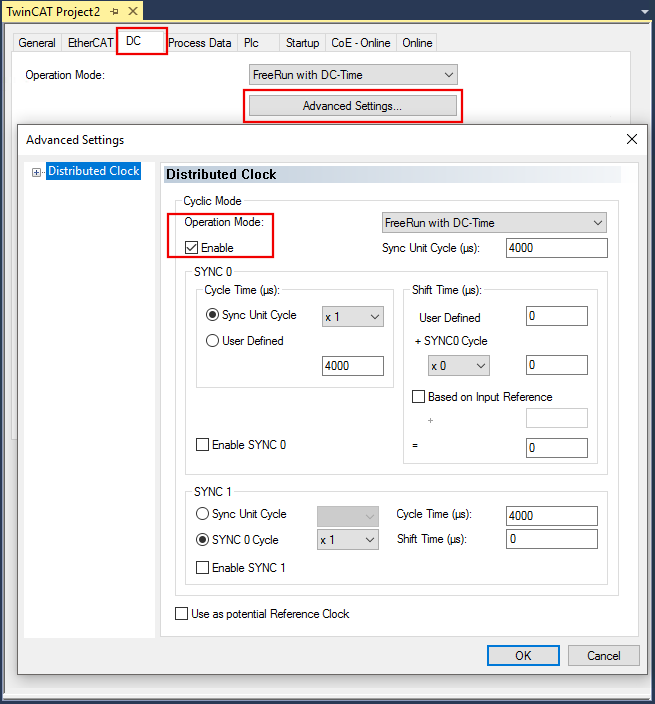Open SYNC 1 SYNC 0 Cycle multiplier dropdown
This screenshot has width=655, height=704.
point(347,540)
